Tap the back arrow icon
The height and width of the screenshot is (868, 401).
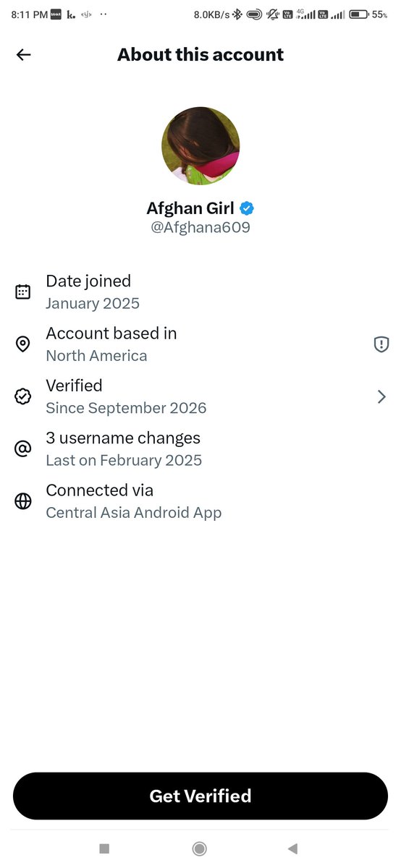[x=24, y=55]
